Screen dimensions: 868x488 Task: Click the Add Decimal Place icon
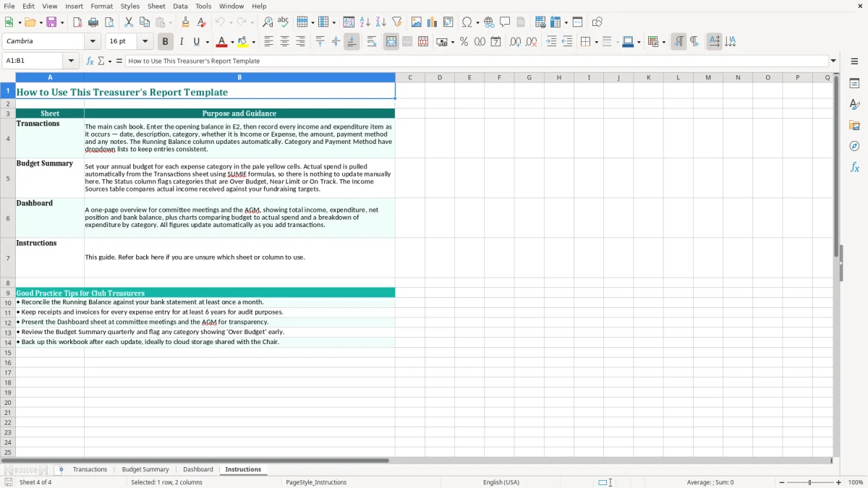click(x=515, y=42)
